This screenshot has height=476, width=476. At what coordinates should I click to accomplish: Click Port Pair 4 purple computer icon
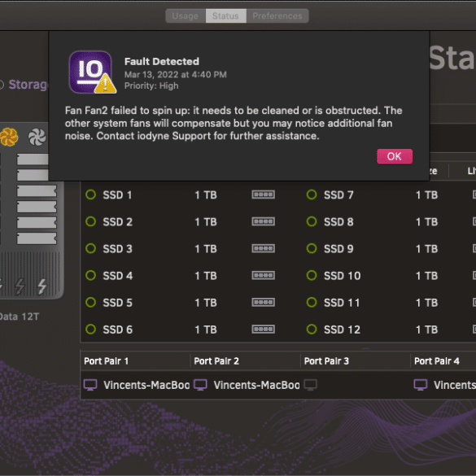[421, 385]
